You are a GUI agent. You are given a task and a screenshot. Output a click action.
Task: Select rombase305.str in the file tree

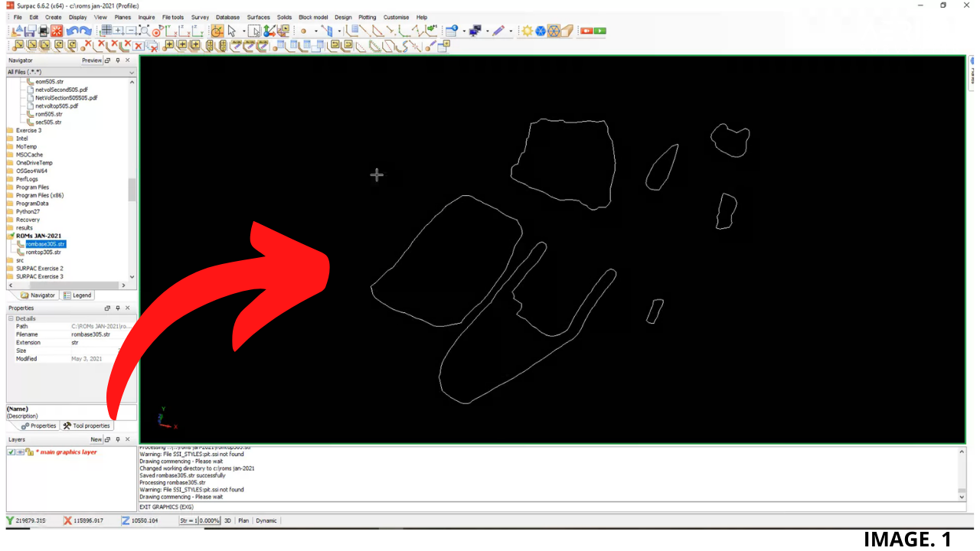[x=45, y=244]
